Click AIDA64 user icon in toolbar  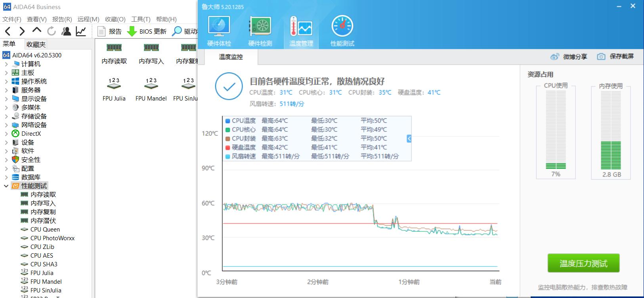tap(66, 31)
